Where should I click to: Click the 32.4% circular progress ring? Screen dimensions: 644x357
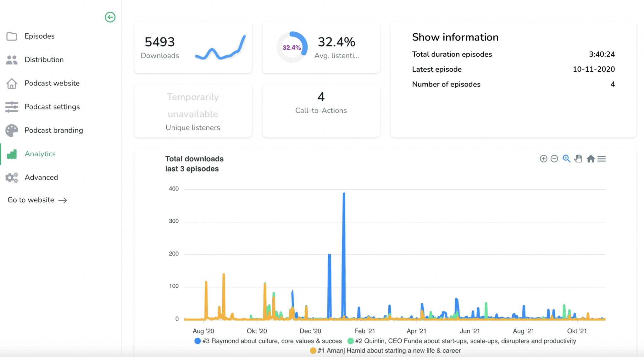(291, 47)
